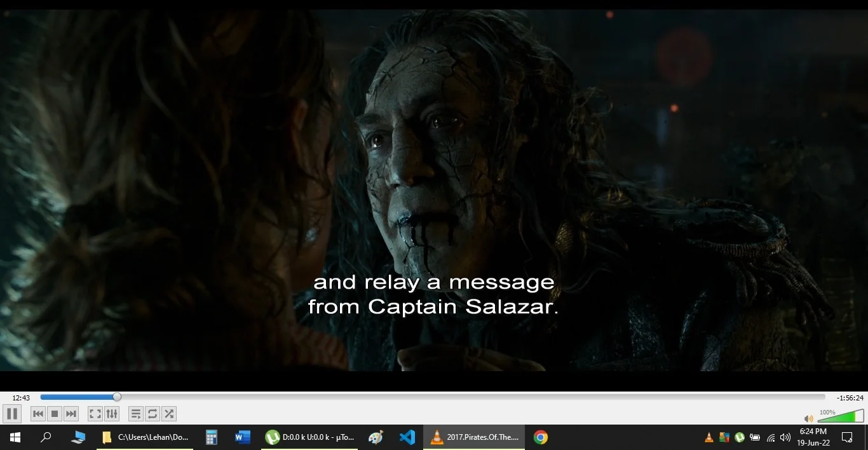Open Windows taskbar search
Image resolution: width=868 pixels, height=450 pixels.
point(46,437)
